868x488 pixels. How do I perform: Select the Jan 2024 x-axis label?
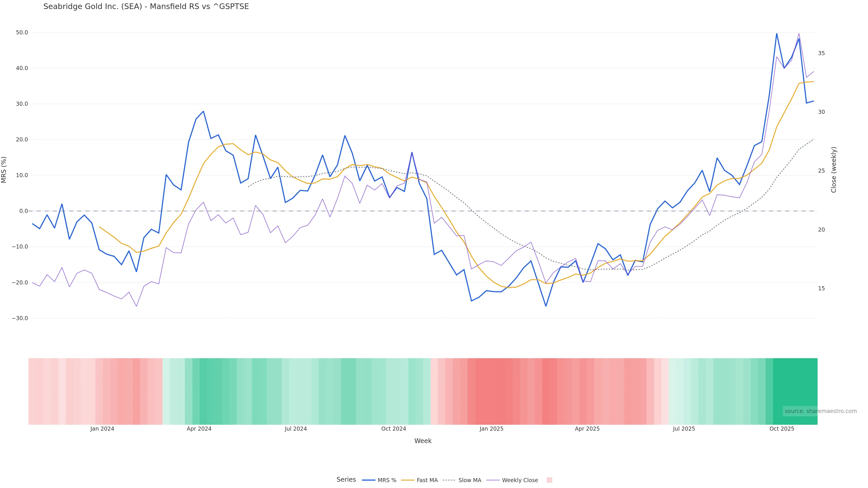[x=102, y=429]
